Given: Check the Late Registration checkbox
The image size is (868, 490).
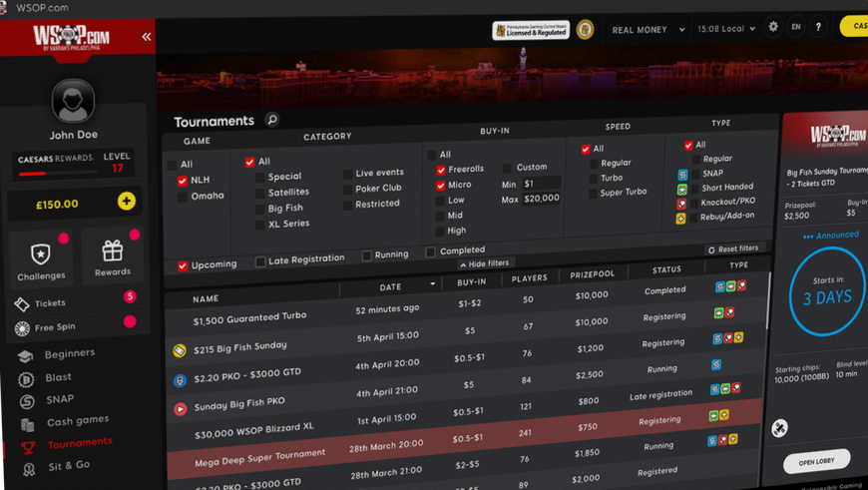Looking at the screenshot, I should [260, 261].
